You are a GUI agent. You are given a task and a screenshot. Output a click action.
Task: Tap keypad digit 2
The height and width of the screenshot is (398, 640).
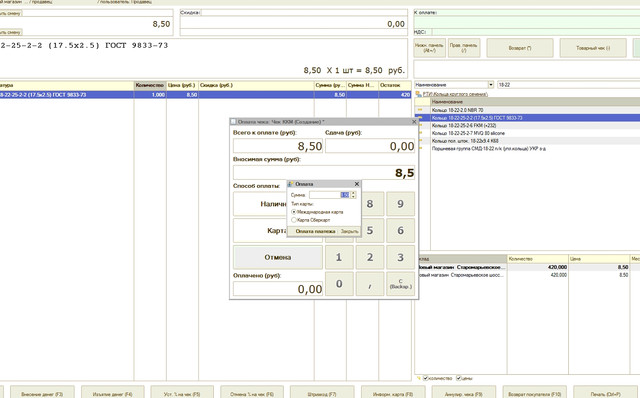[x=370, y=257]
